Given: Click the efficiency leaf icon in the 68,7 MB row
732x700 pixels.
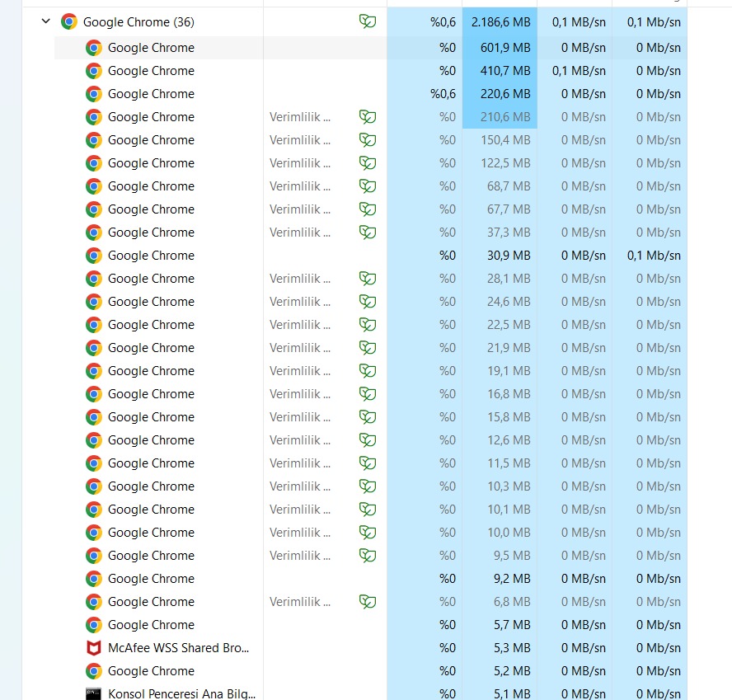Looking at the screenshot, I should (x=368, y=186).
